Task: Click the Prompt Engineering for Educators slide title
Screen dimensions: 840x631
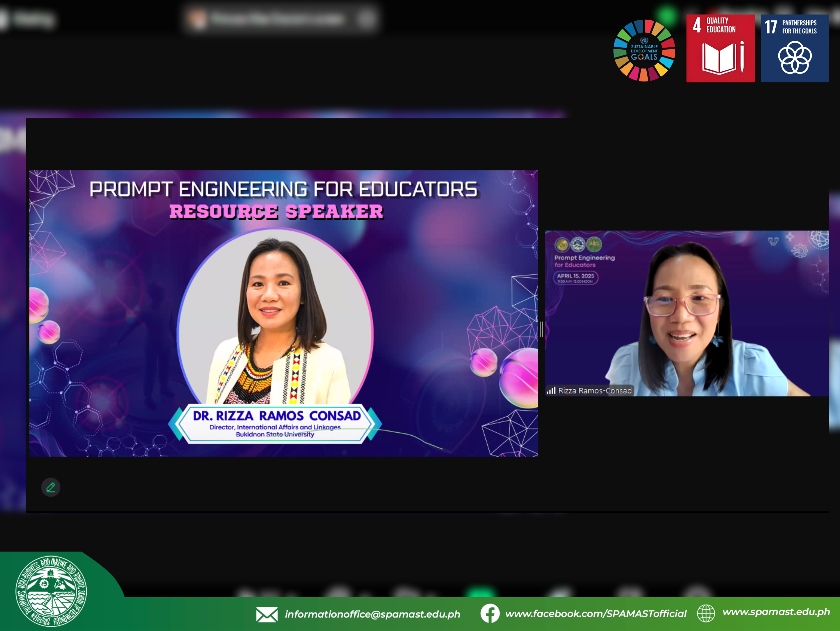Action: point(283,189)
